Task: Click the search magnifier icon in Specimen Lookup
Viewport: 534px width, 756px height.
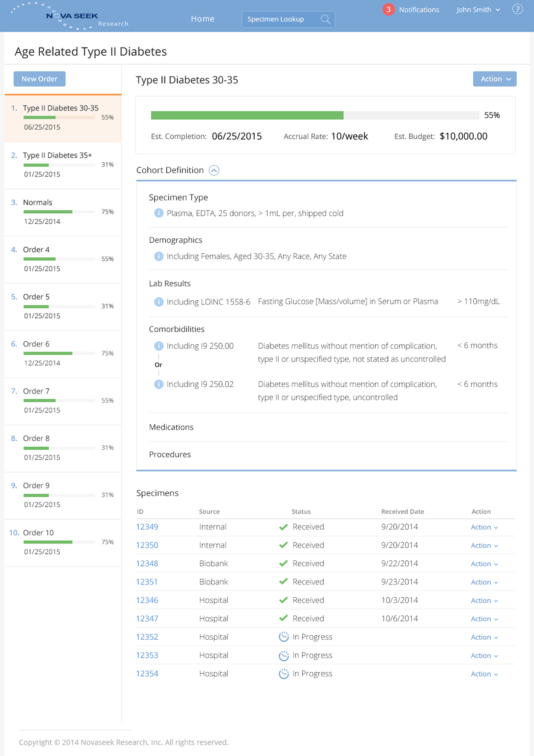Action: coord(325,19)
